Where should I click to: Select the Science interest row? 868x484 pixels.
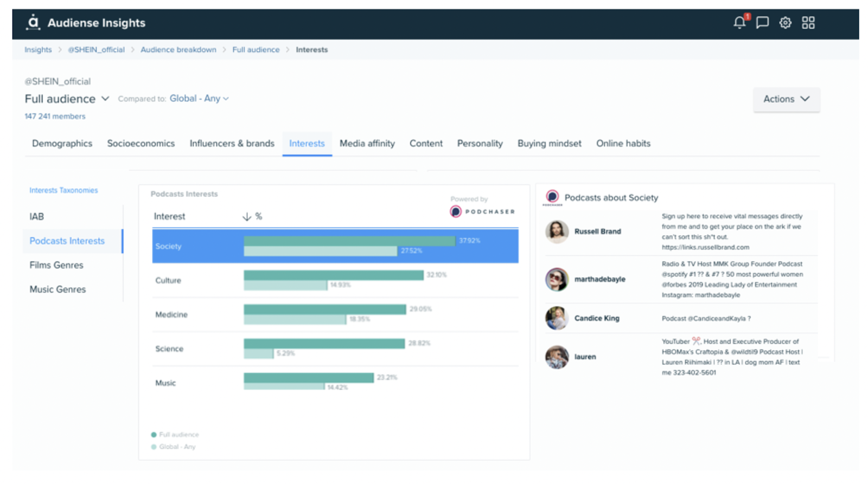pyautogui.click(x=335, y=349)
